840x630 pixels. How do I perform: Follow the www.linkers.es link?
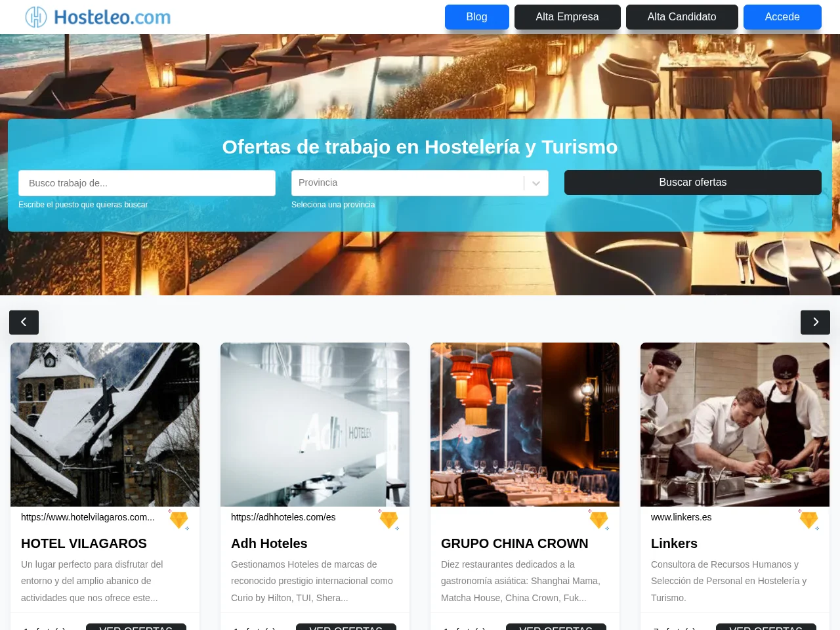point(681,517)
